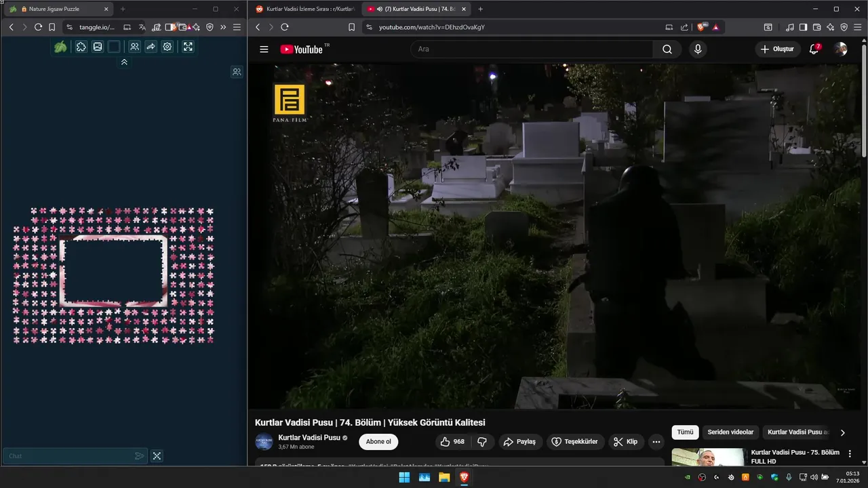
Task: Open more actions three dots under video
Action: pyautogui.click(x=656, y=442)
